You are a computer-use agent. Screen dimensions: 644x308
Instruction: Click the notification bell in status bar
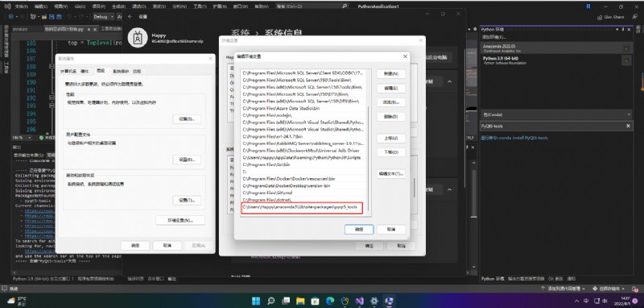coord(635,289)
